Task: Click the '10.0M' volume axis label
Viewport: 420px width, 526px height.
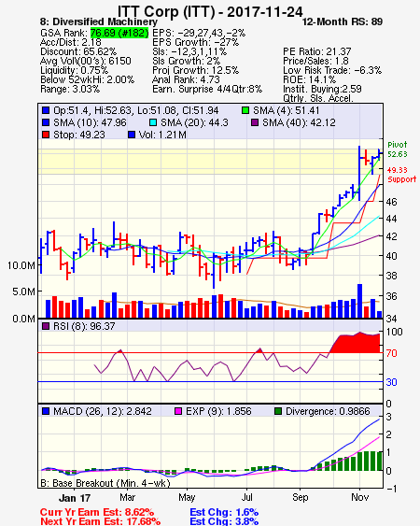Action: pyautogui.click(x=21, y=265)
